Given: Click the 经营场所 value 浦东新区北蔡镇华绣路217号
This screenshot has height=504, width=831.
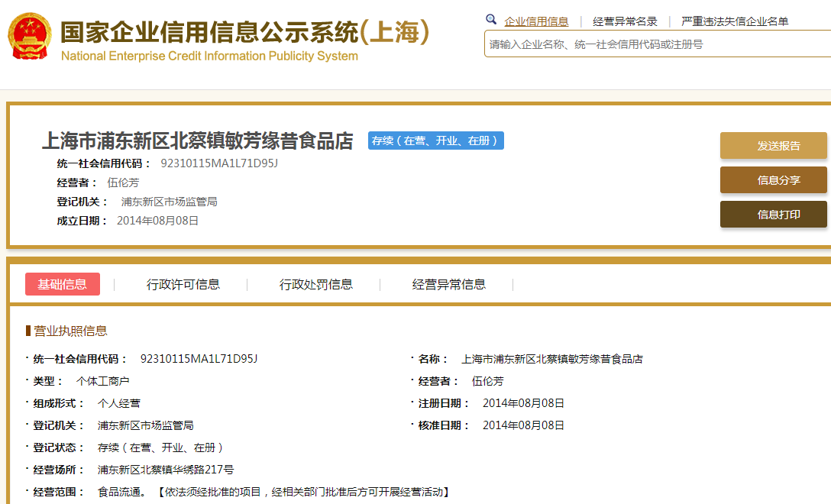Looking at the screenshot, I should [165, 470].
